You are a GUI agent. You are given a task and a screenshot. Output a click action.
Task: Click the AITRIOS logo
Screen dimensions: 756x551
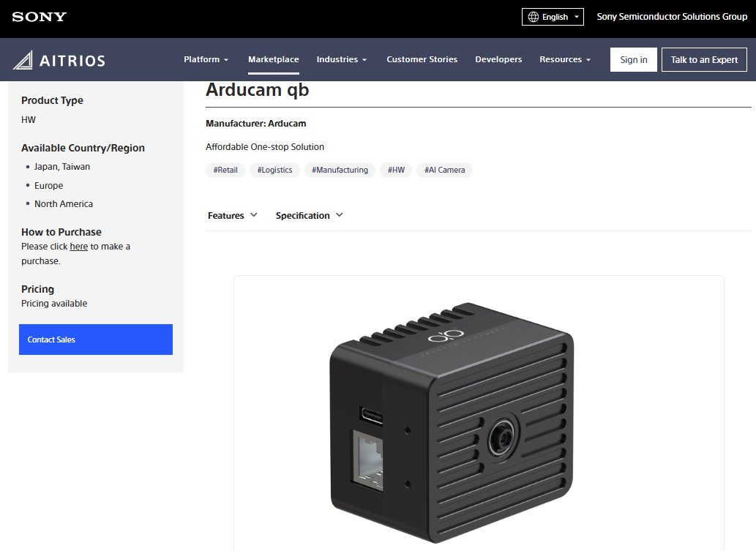(x=59, y=59)
